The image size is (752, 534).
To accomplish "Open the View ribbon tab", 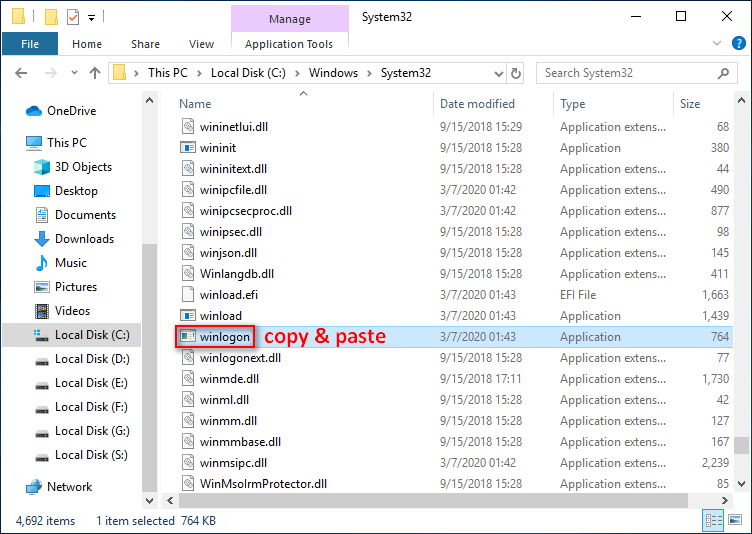I will [201, 44].
